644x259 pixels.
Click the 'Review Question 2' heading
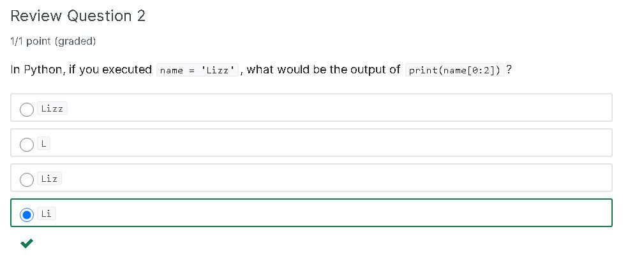click(78, 16)
